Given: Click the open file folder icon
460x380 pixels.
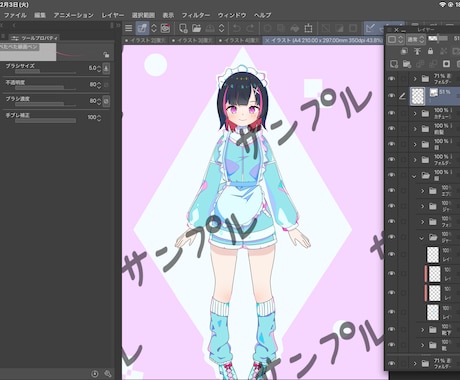Looking at the screenshot, I should (197, 28).
